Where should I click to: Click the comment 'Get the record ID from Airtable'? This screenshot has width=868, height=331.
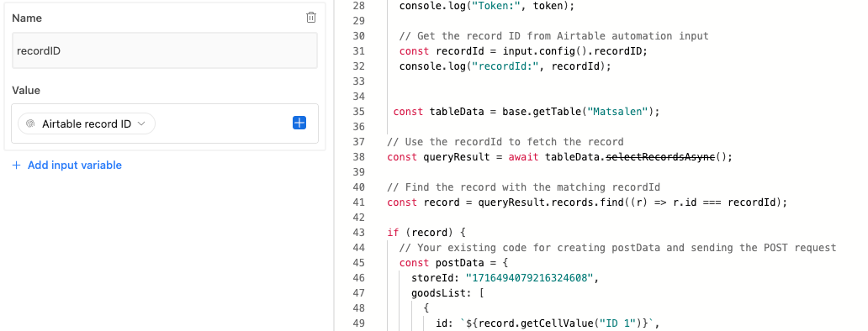(x=554, y=36)
